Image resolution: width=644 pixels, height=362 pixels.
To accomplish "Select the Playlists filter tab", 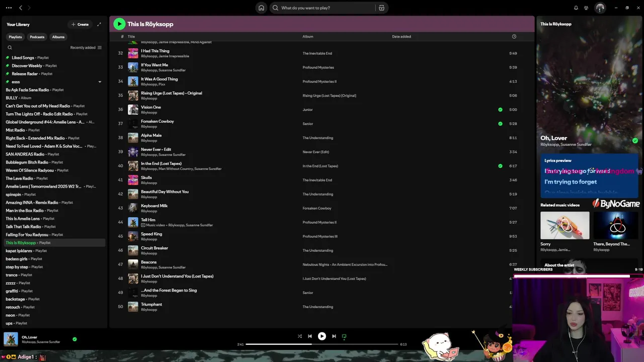I will 15,37.
